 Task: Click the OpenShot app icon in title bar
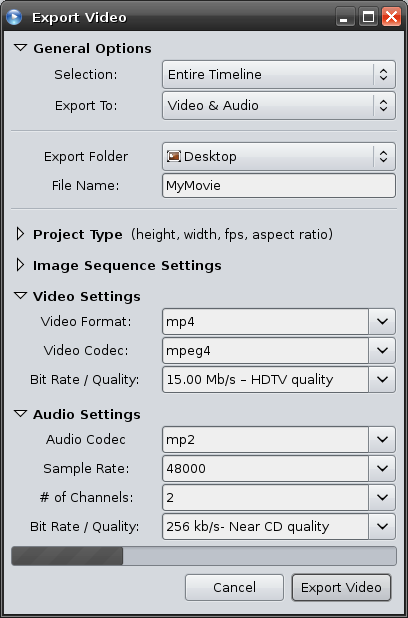14,17
